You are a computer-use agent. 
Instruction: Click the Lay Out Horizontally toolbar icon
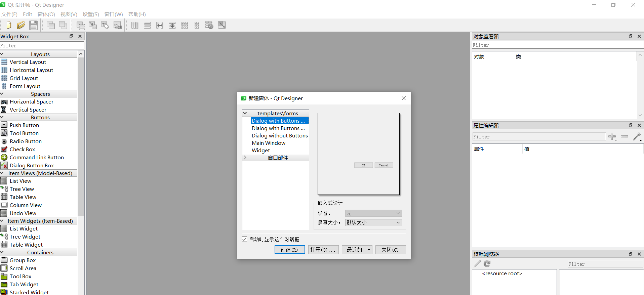click(135, 25)
